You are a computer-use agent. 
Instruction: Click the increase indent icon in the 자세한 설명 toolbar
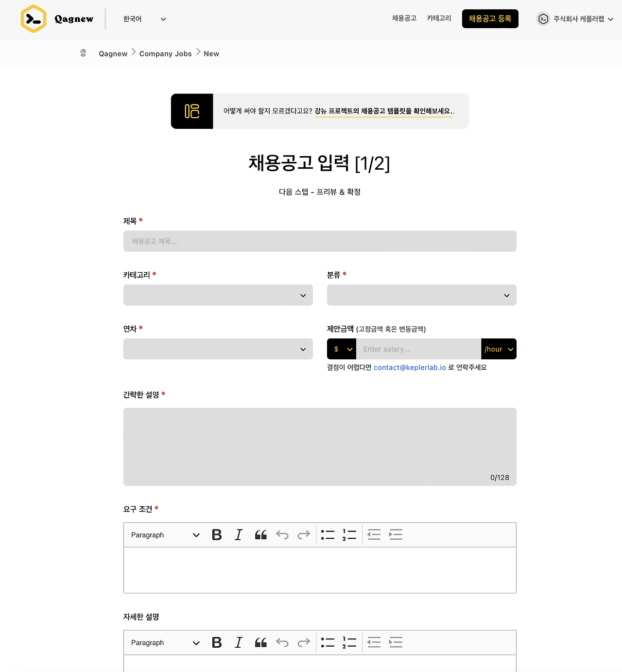396,642
